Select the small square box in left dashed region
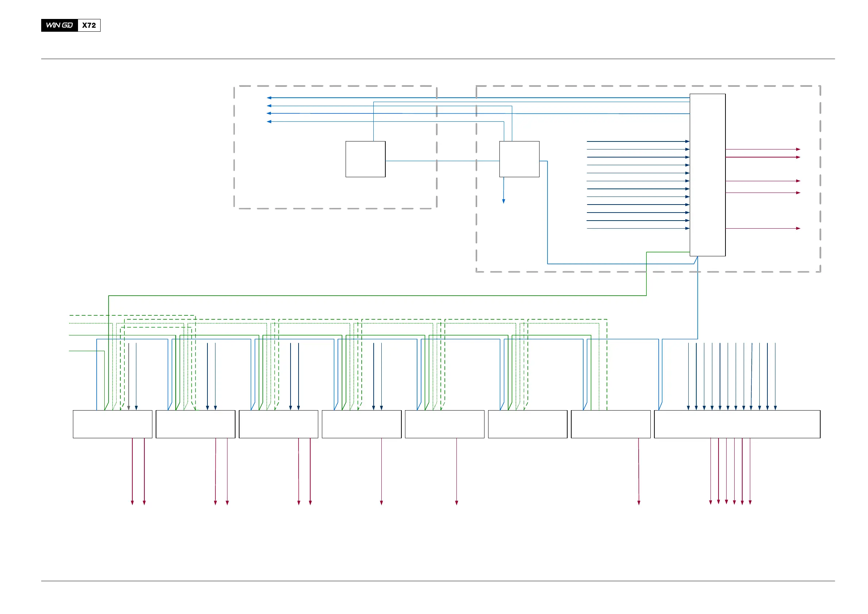868x614 pixels. click(365, 159)
